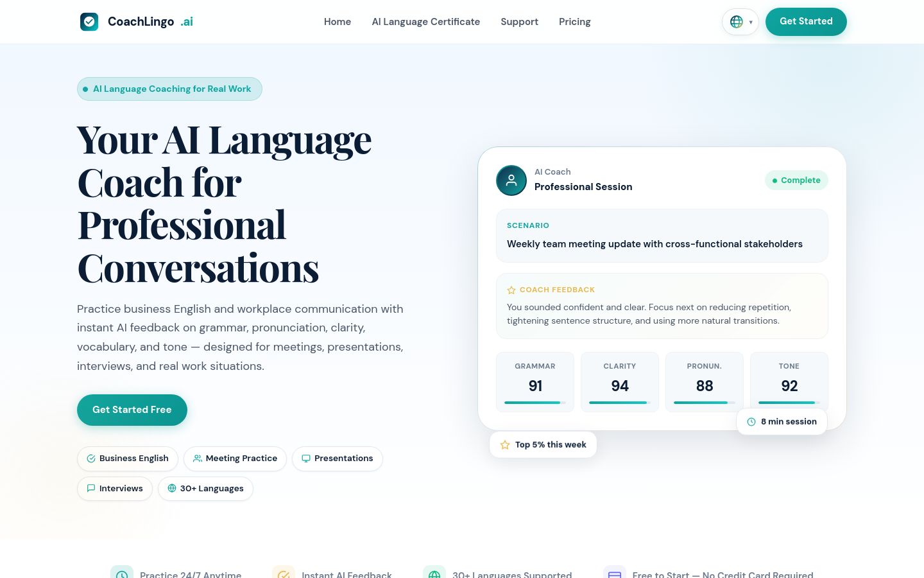Image resolution: width=924 pixels, height=578 pixels.
Task: Click the globe language icon in header
Action: coord(737,22)
